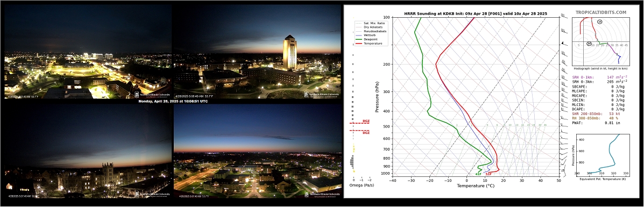Click the 41F surface dewpoint label
The width and height of the screenshot is (644, 207).
click(x=478, y=174)
